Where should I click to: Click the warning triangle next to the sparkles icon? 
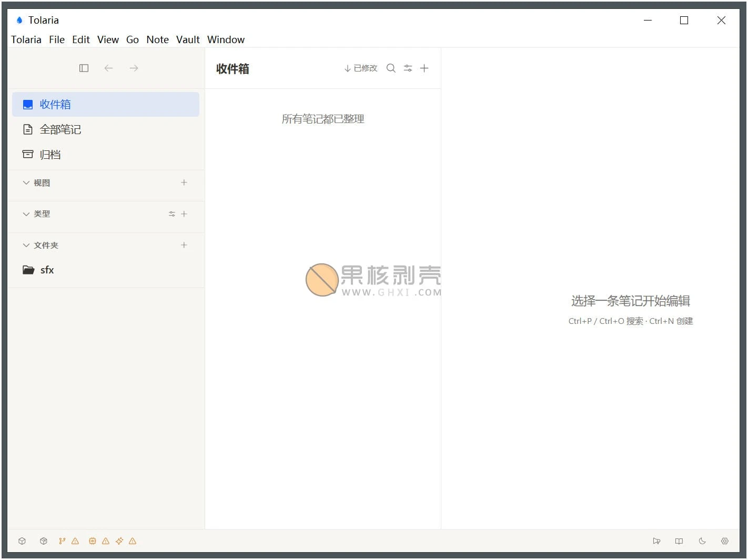point(133,541)
